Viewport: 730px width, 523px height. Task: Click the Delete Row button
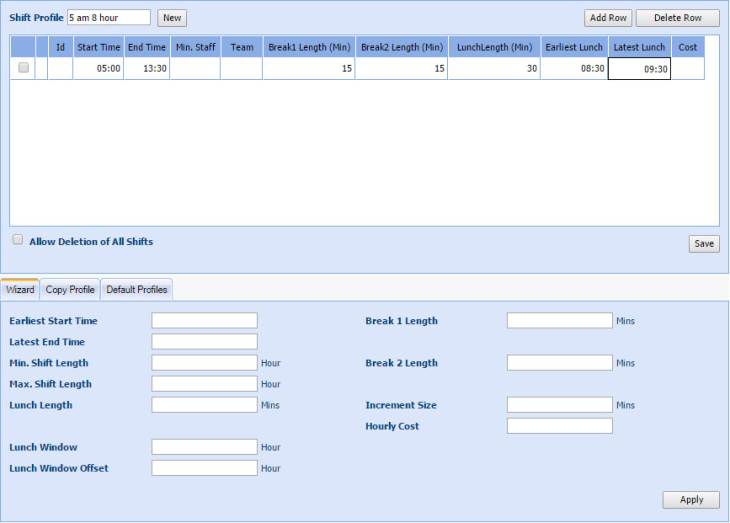pyautogui.click(x=677, y=18)
